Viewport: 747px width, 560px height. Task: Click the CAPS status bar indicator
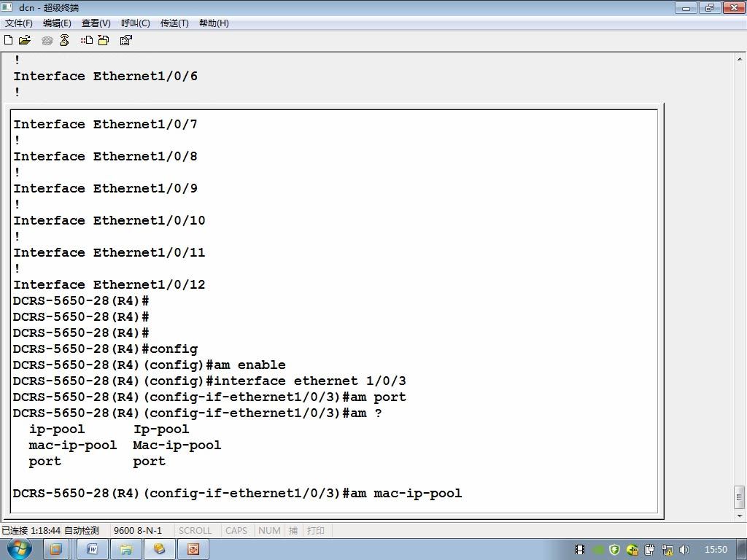click(x=236, y=531)
